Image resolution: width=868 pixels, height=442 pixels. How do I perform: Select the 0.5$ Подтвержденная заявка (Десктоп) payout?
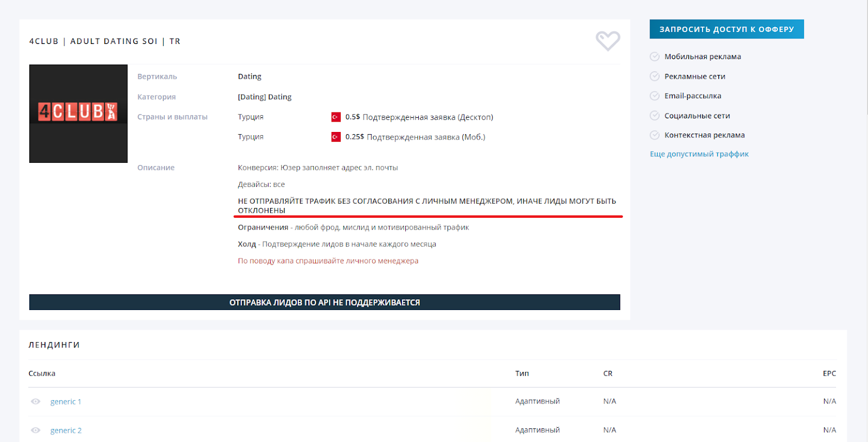pos(419,117)
